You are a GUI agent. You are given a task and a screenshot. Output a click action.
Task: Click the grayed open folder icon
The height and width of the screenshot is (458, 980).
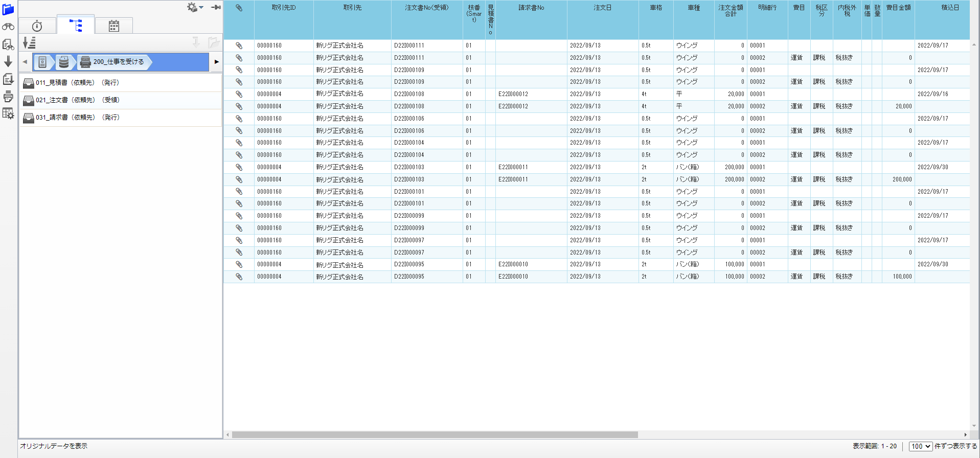click(213, 42)
